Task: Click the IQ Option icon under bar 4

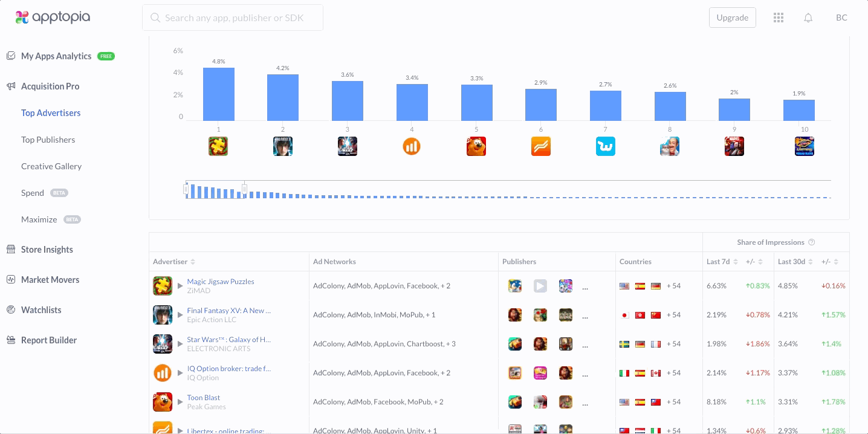Action: tap(412, 146)
